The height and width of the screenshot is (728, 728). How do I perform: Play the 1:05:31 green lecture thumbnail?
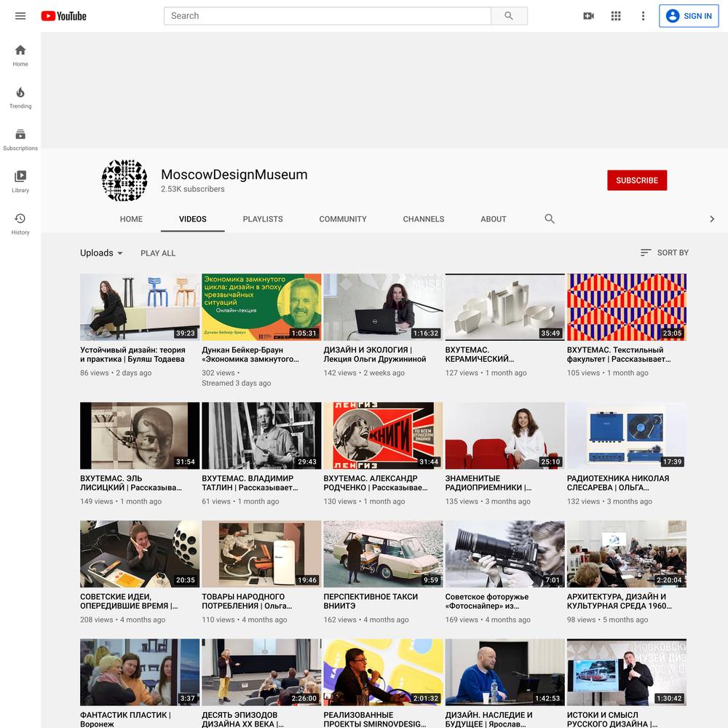pyautogui.click(x=261, y=307)
